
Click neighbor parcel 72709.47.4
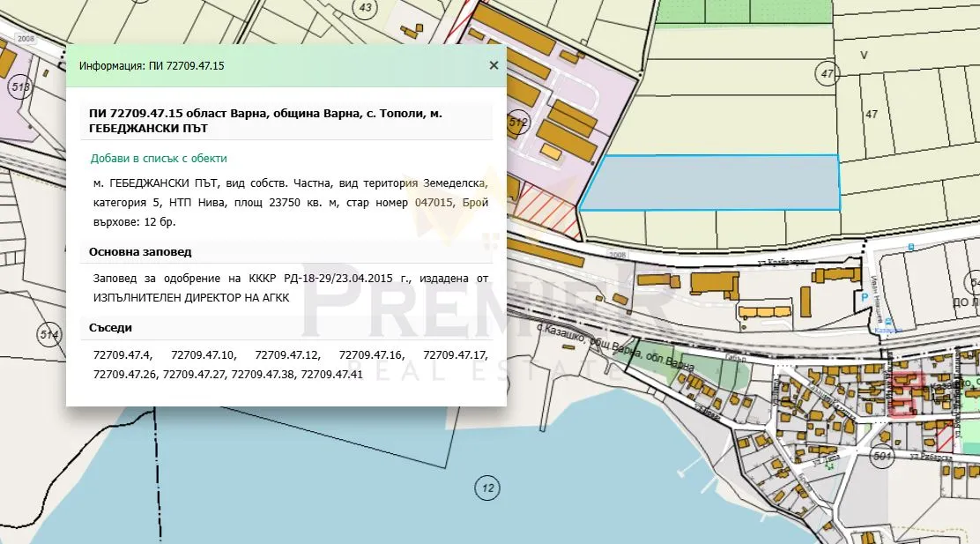pyautogui.click(x=122, y=355)
